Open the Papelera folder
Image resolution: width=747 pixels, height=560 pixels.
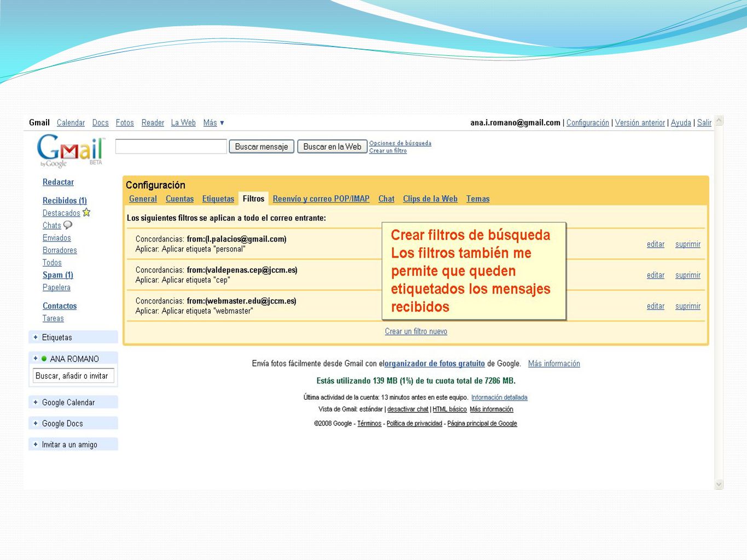[56, 288]
